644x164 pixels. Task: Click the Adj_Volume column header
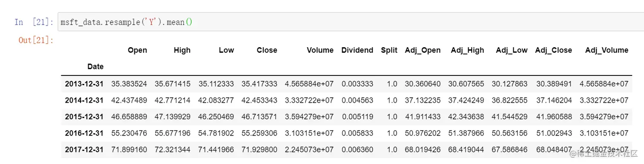tap(607, 50)
